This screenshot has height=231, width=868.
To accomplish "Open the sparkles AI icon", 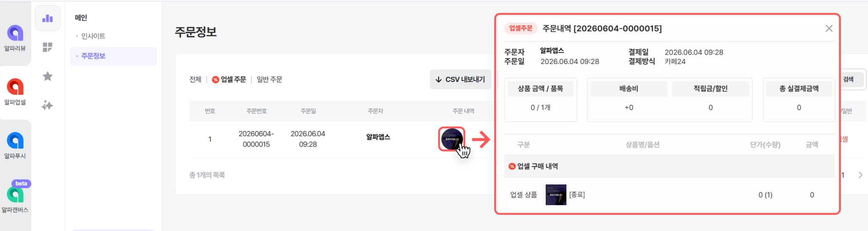I will pos(47,105).
